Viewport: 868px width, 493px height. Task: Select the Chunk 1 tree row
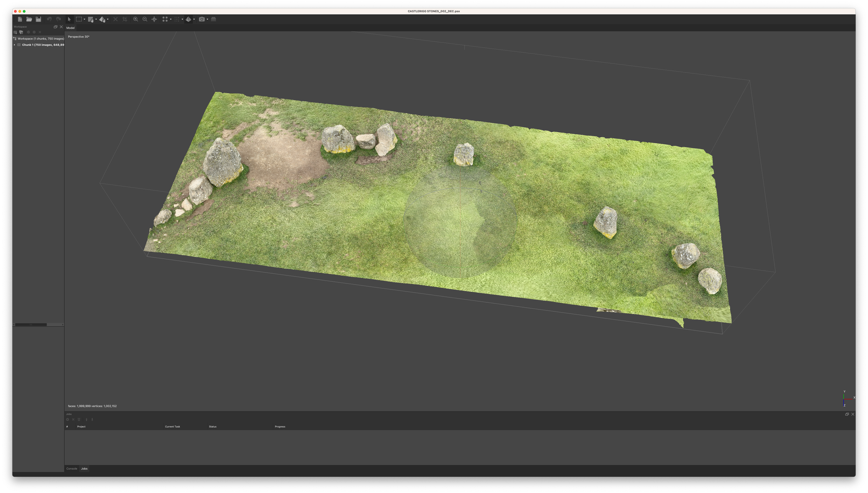pyautogui.click(x=39, y=45)
